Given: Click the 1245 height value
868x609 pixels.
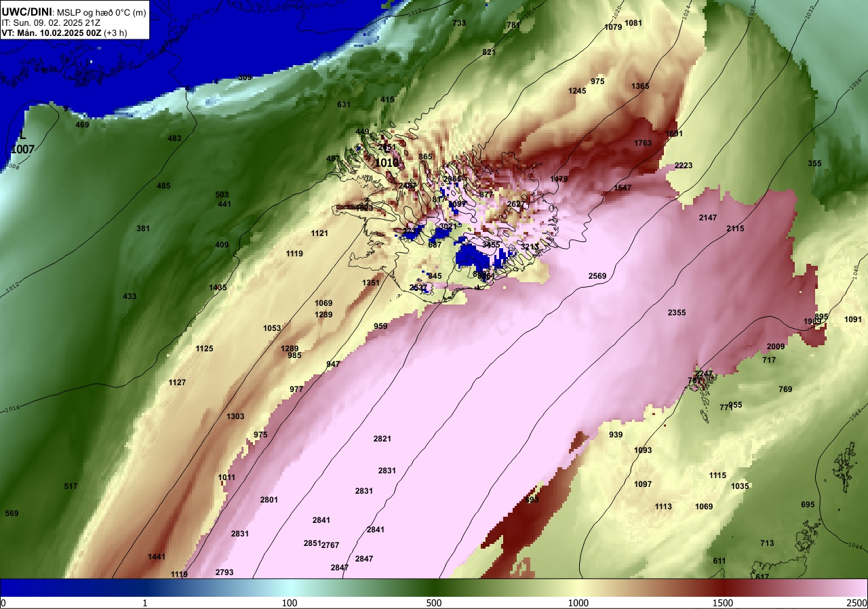Looking at the screenshot, I should pos(577,91).
